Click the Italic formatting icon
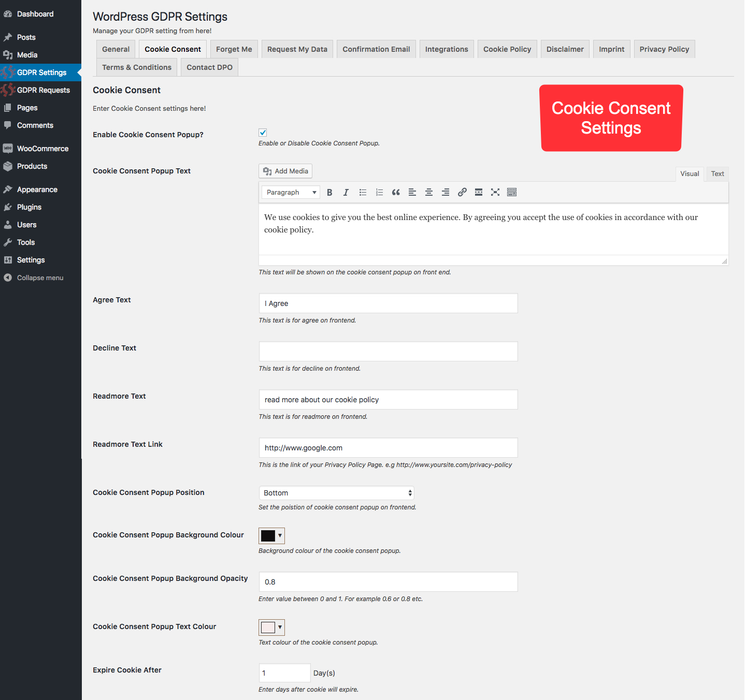Screen dimensions: 746x700 [346, 192]
